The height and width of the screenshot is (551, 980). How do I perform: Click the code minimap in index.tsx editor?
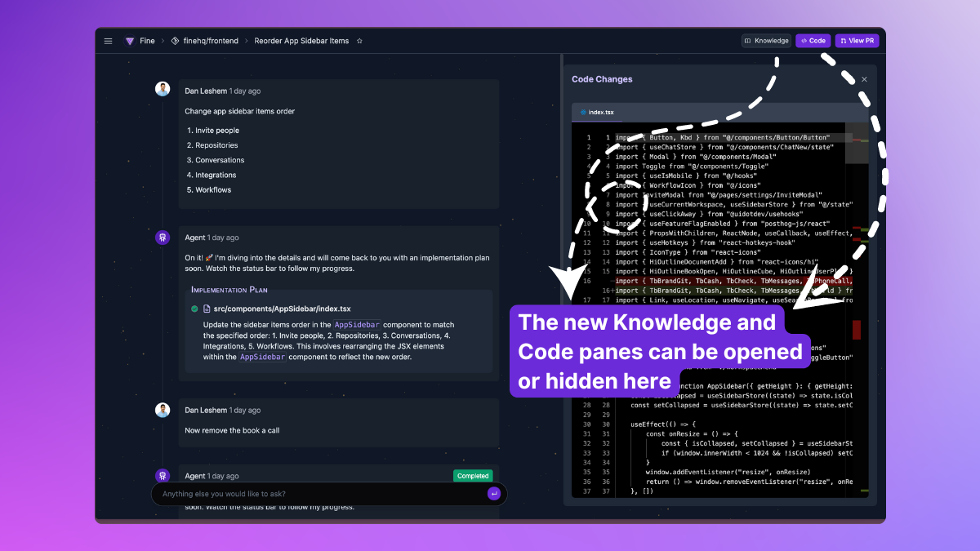point(857,310)
